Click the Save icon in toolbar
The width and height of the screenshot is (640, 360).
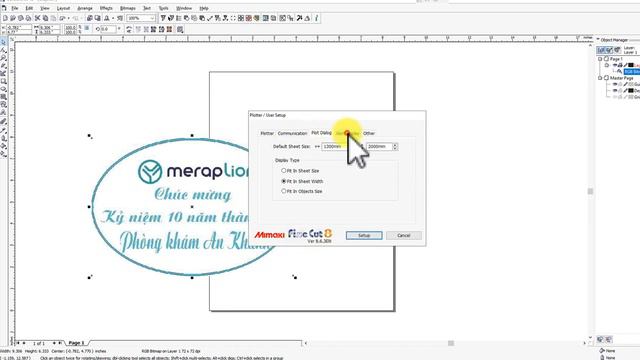point(20,18)
